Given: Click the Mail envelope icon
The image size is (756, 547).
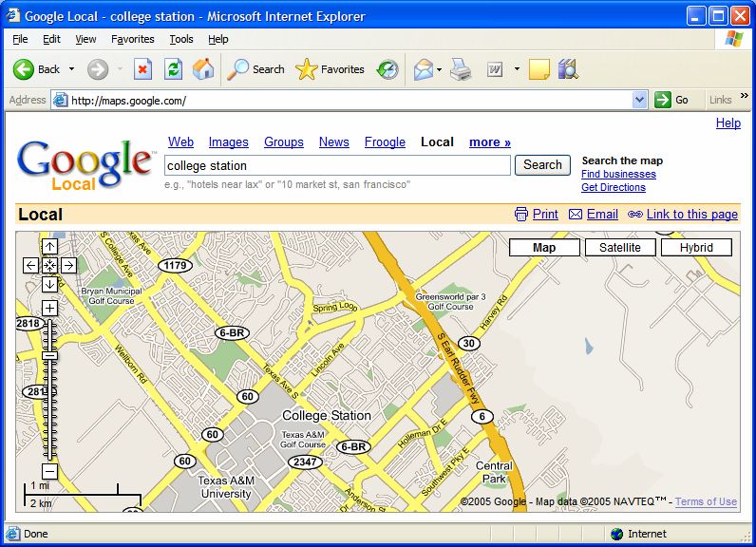Looking at the screenshot, I should click(424, 69).
